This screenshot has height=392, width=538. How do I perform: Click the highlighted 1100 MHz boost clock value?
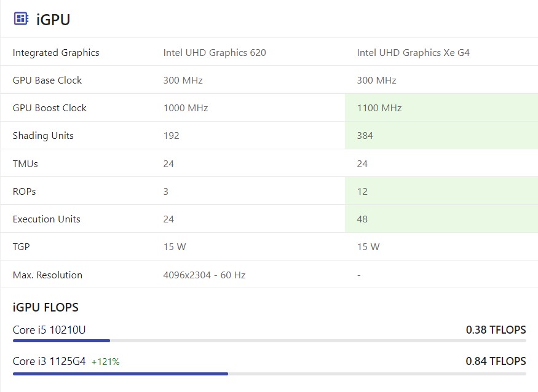[379, 108]
